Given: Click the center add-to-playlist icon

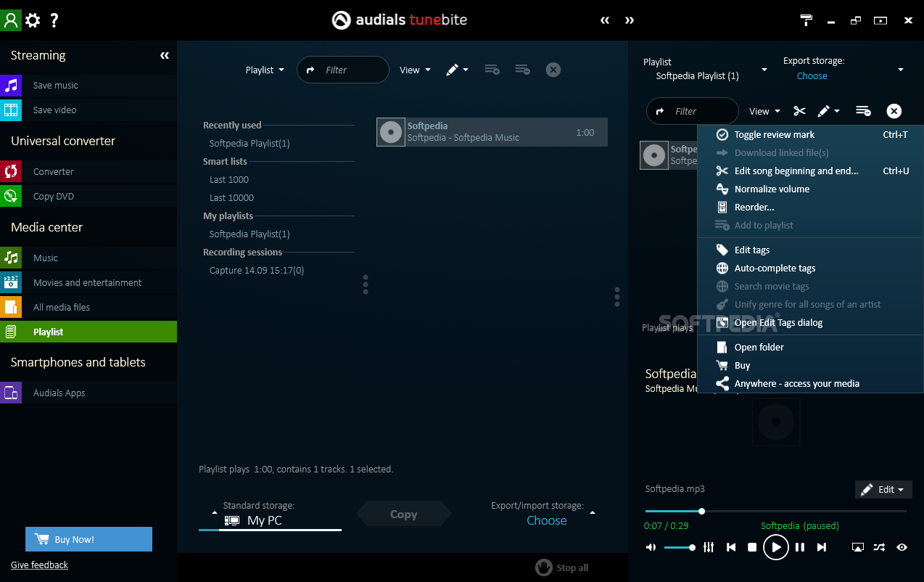Looking at the screenshot, I should [492, 70].
